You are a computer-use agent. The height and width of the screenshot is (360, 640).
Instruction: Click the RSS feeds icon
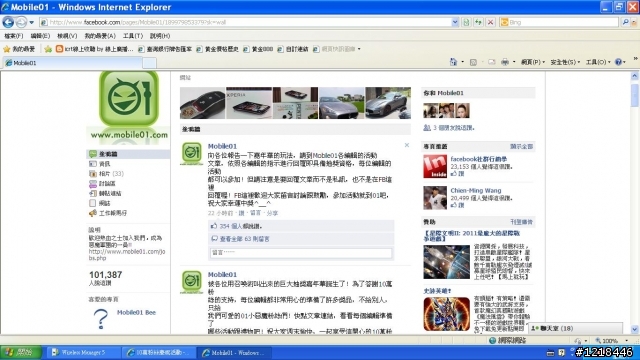[473, 62]
